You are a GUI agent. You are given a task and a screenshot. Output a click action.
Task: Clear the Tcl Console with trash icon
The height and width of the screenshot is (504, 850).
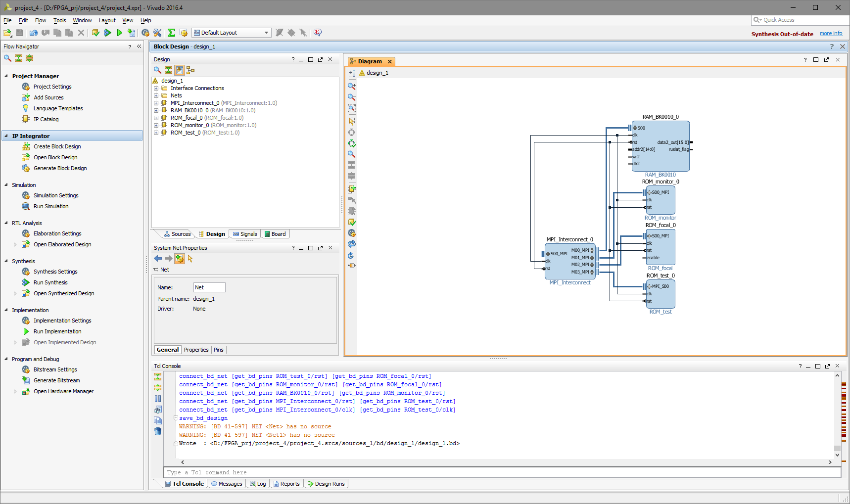click(x=158, y=431)
